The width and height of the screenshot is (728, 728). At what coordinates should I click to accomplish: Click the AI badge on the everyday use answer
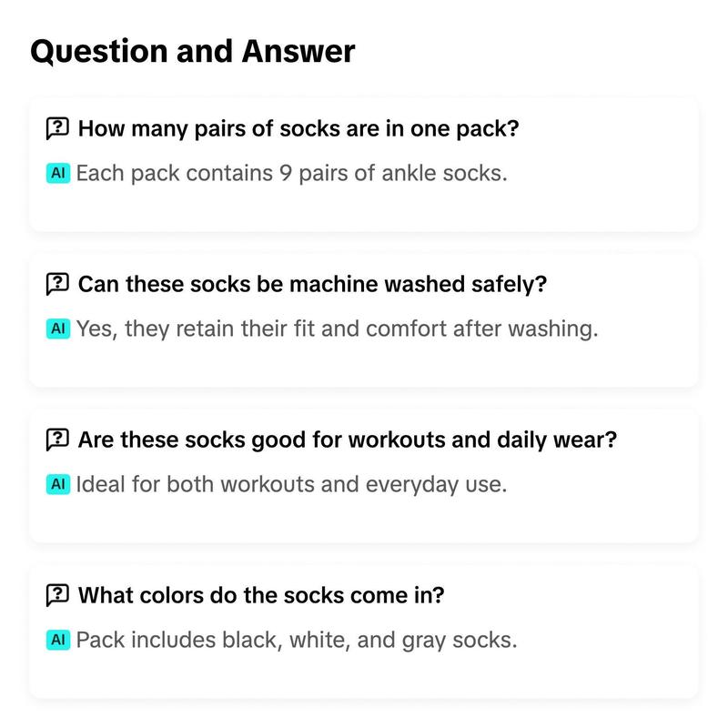[58, 484]
